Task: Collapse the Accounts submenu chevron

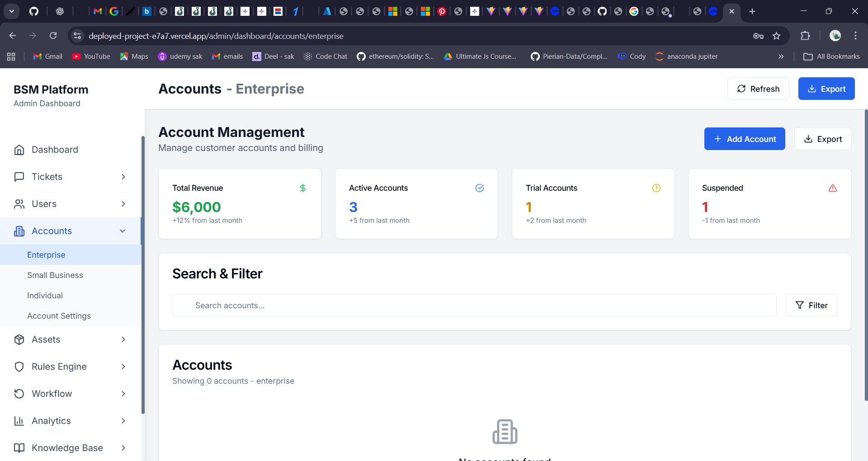Action: (x=123, y=231)
